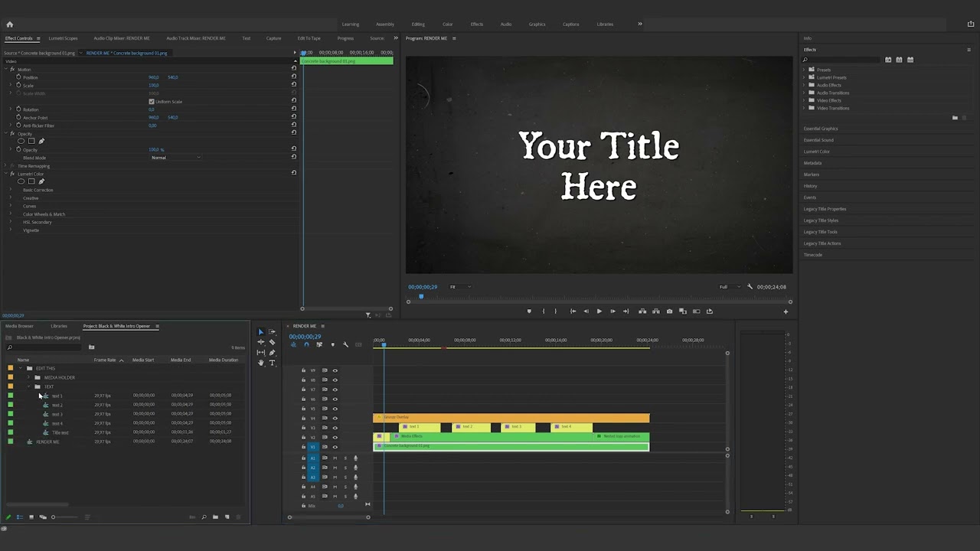The height and width of the screenshot is (551, 980).
Task: Toggle snap in timeline
Action: (x=306, y=345)
